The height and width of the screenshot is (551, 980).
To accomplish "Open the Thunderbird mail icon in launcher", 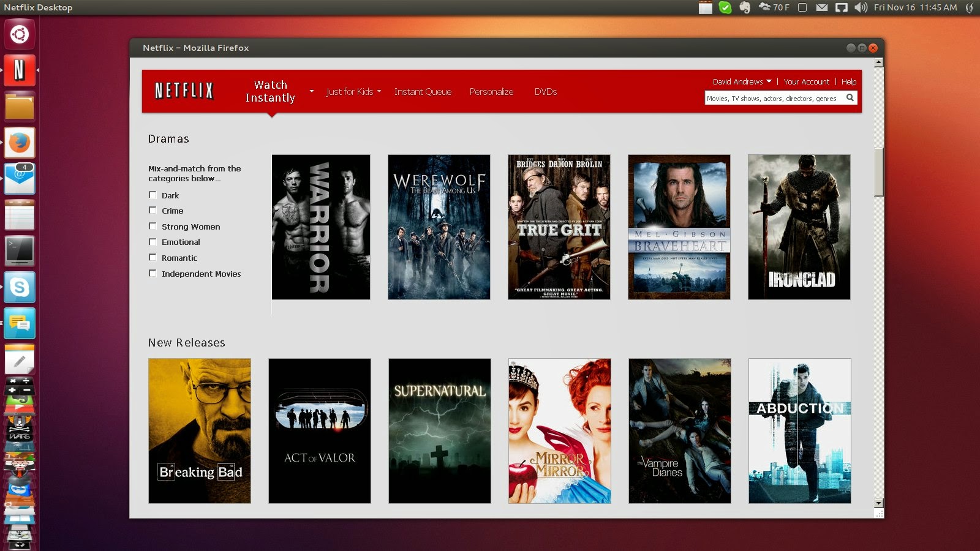I will (20, 179).
